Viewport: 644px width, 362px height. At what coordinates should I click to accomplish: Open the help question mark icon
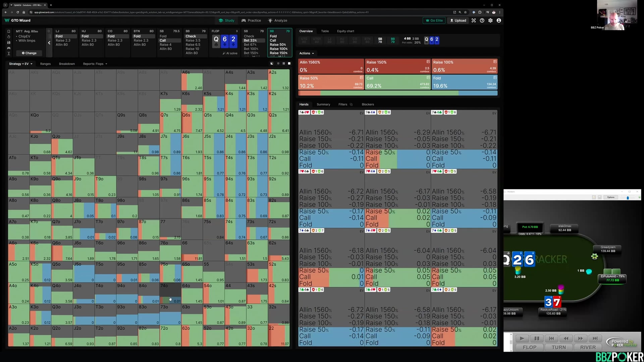click(482, 20)
